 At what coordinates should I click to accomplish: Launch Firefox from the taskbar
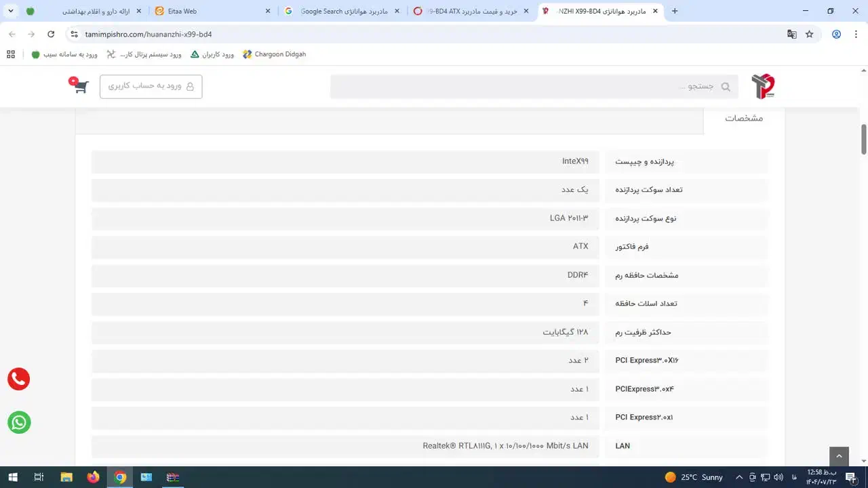(93, 477)
